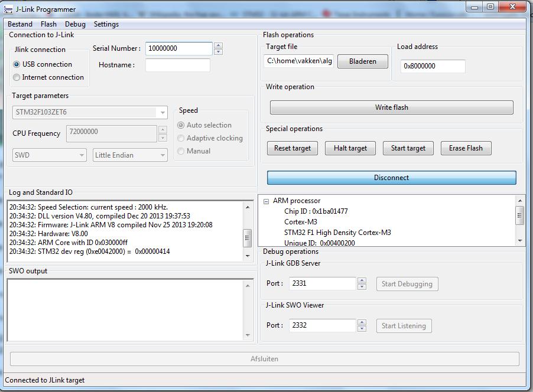Click the Halt target button

[350, 148]
